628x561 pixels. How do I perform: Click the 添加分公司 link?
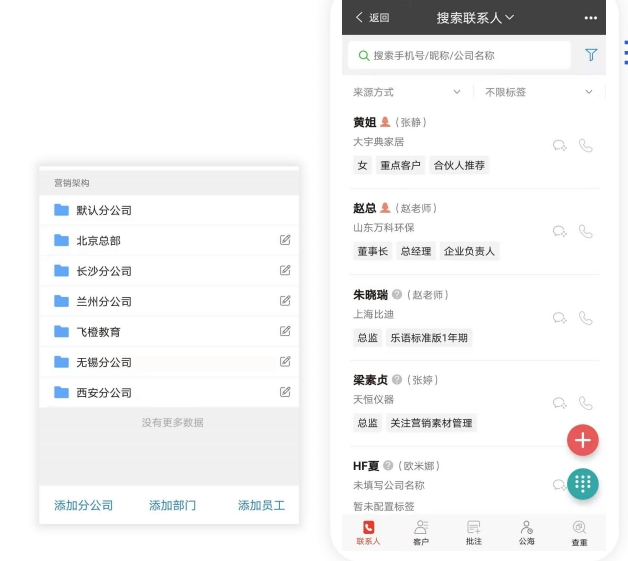83,505
